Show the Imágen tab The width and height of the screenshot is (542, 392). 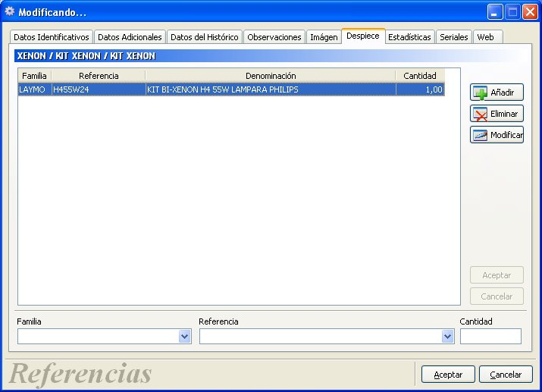click(x=324, y=37)
